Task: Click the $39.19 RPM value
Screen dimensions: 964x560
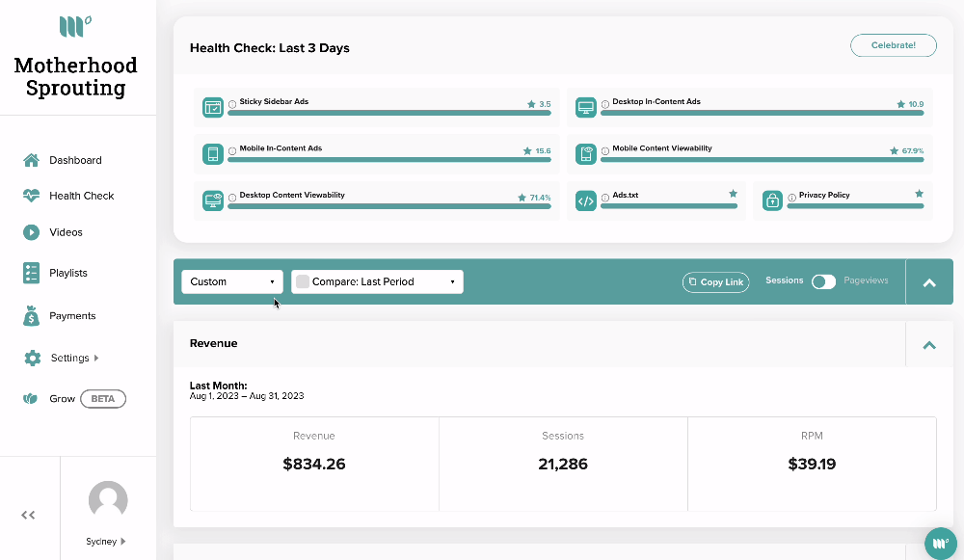Action: tap(812, 465)
